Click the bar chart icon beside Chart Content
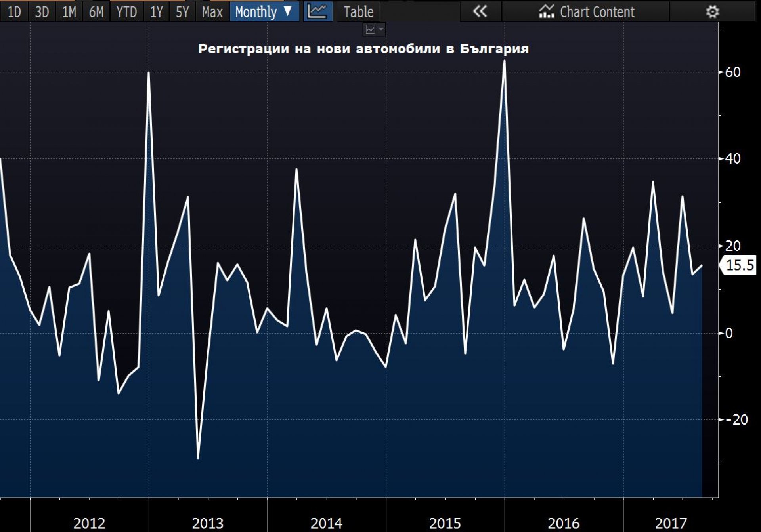This screenshot has height=532, width=761. (546, 12)
